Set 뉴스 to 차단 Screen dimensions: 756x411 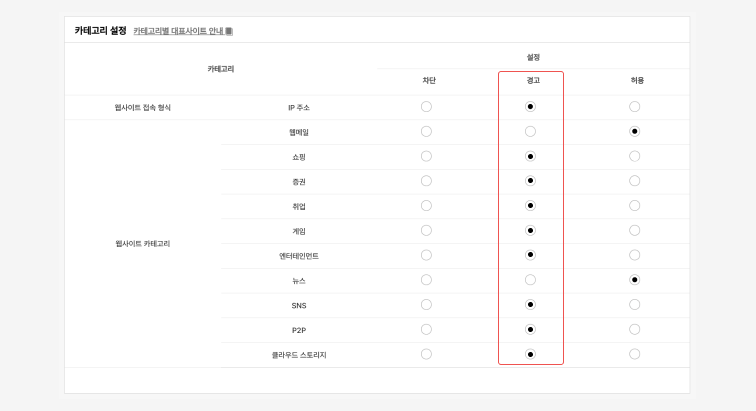click(426, 280)
